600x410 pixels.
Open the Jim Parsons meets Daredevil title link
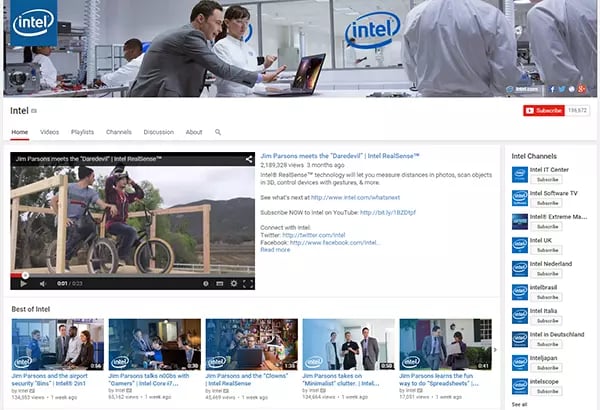[x=340, y=156]
